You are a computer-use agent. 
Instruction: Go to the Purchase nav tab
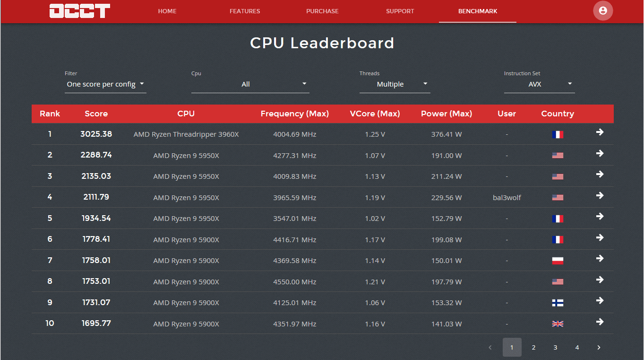tap(322, 11)
